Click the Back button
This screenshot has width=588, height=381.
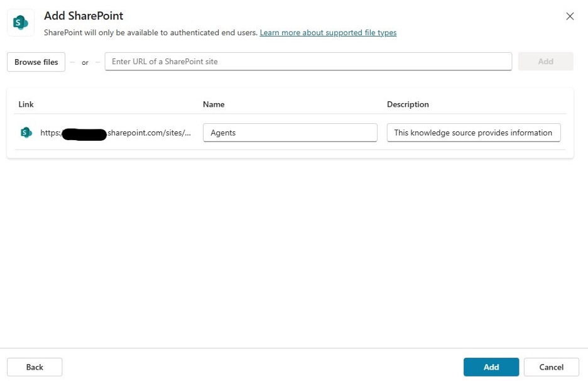tap(35, 367)
